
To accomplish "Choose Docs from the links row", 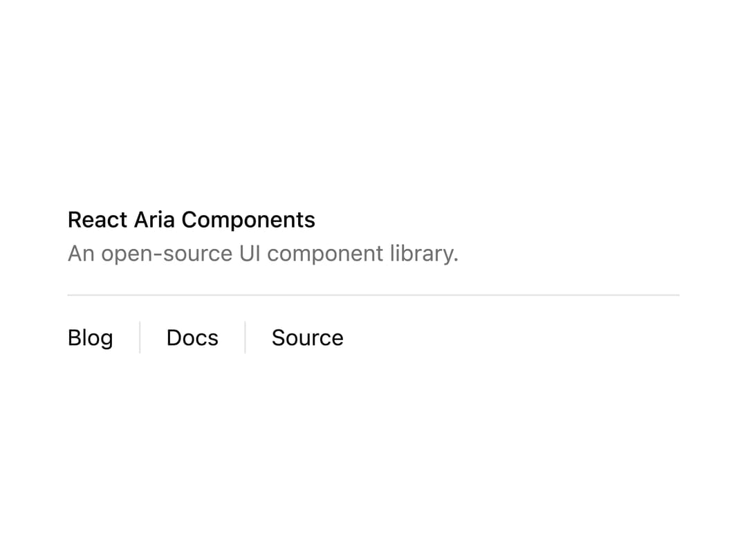I will [x=192, y=337].
